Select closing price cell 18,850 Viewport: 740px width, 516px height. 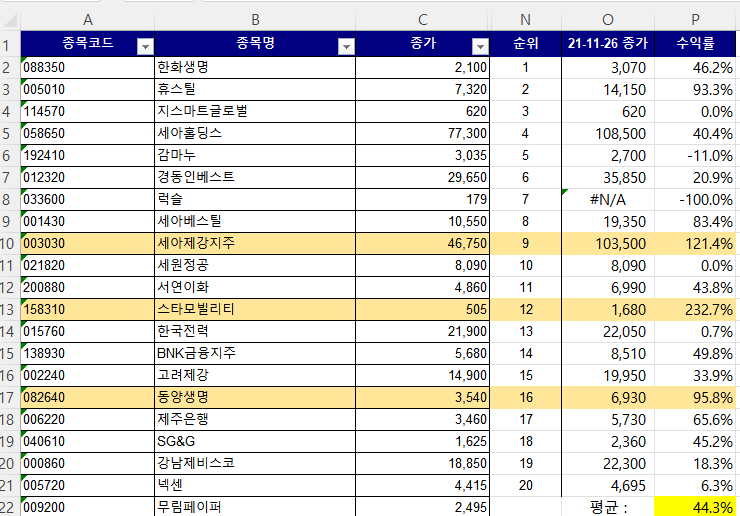coord(422,464)
